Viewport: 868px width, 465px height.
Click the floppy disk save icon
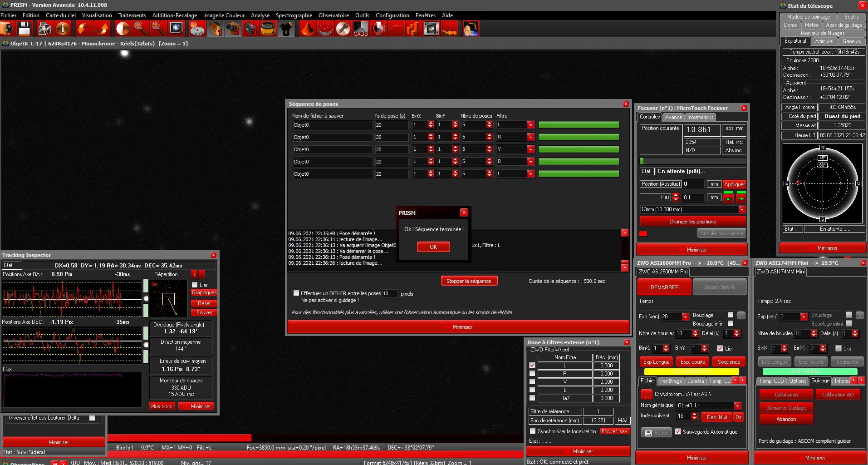click(x=25, y=29)
